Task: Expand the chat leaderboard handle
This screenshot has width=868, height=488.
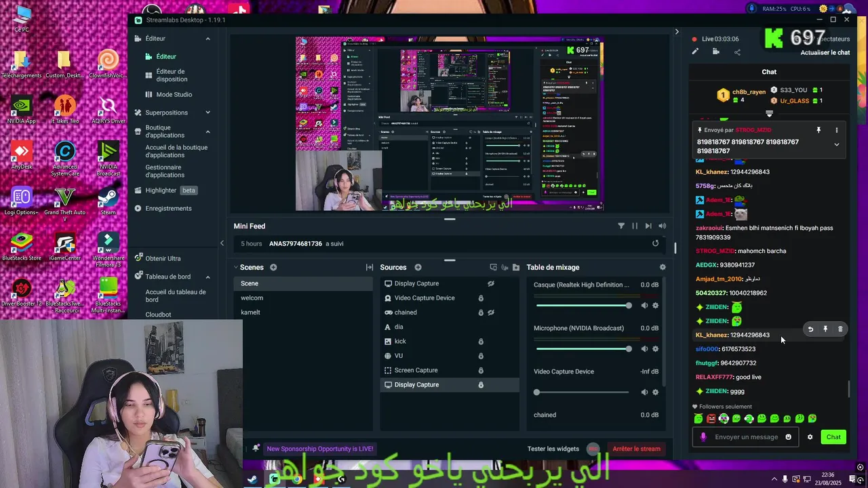Action: pyautogui.click(x=769, y=114)
